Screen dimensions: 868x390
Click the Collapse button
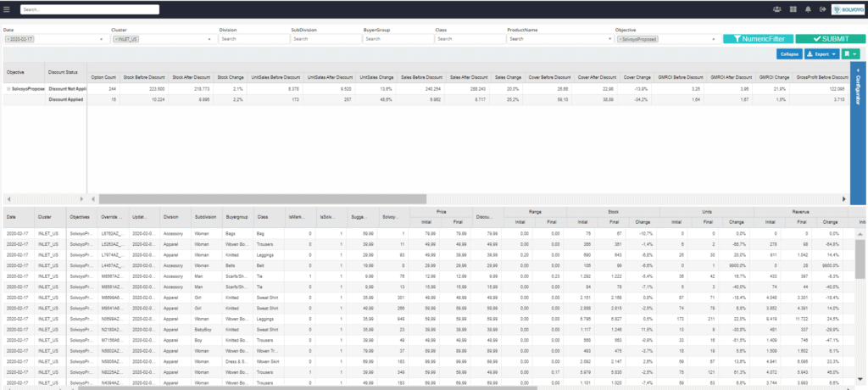click(789, 53)
